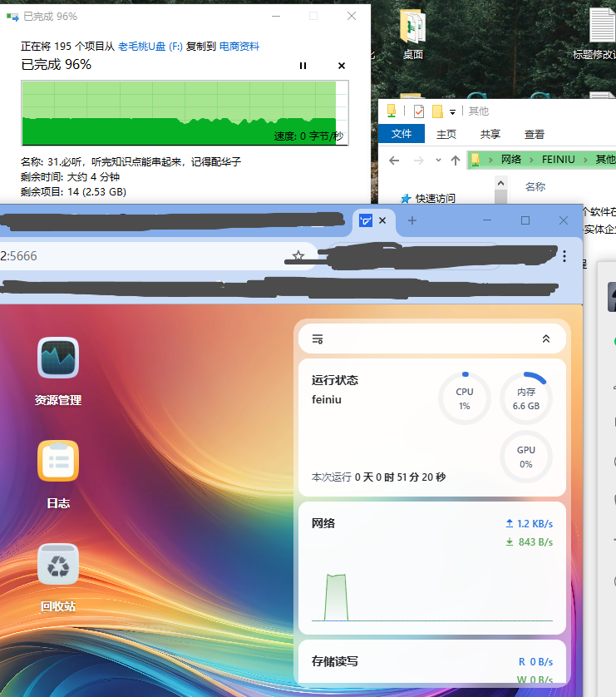
Task: Select the 主页 tab in Explorer
Action: 446,134
